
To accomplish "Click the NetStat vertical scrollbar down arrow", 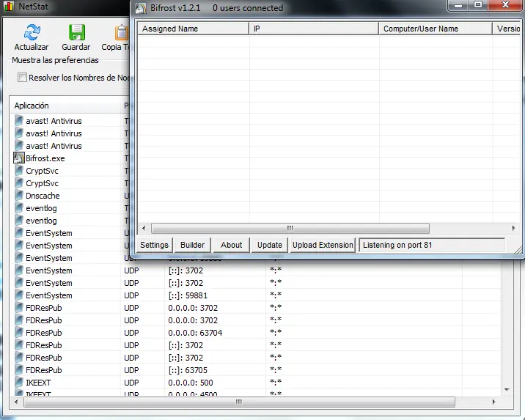I will pos(507,389).
